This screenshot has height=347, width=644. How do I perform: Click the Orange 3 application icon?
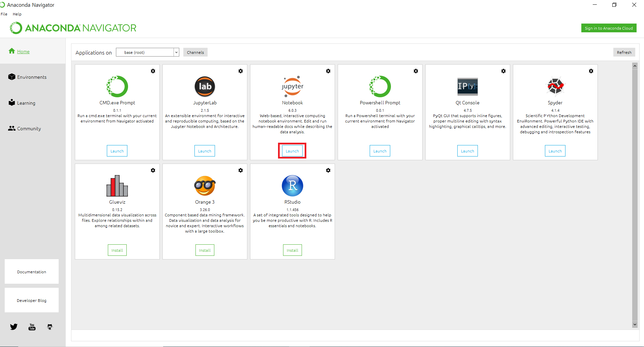[205, 186]
